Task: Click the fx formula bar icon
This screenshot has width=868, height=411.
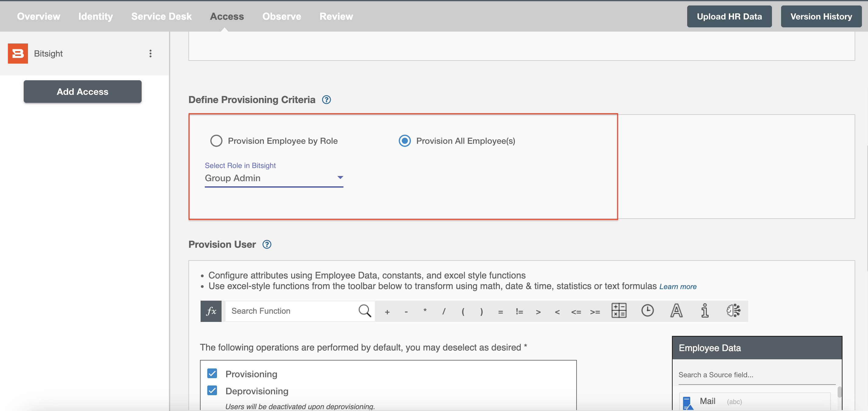Action: click(x=212, y=310)
